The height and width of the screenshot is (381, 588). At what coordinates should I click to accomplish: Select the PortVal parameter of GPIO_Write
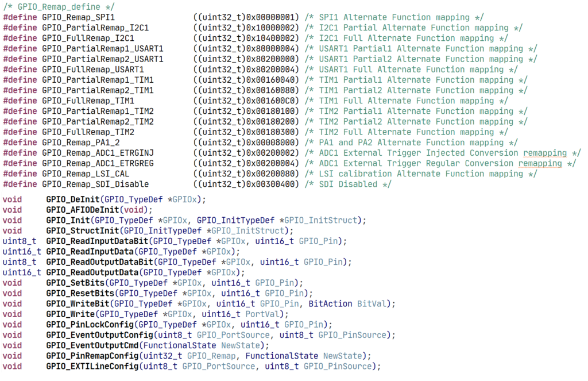(263, 314)
